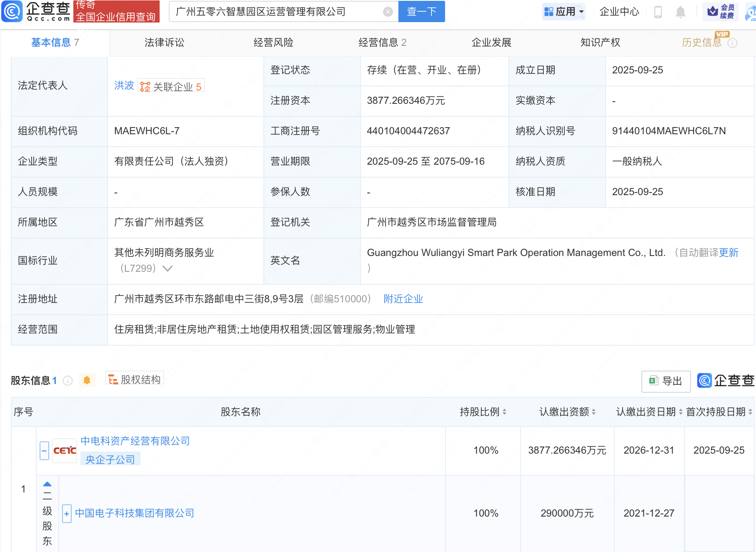The width and height of the screenshot is (756, 552).
Task: Export shareholder list with 导出
Action: point(666,381)
